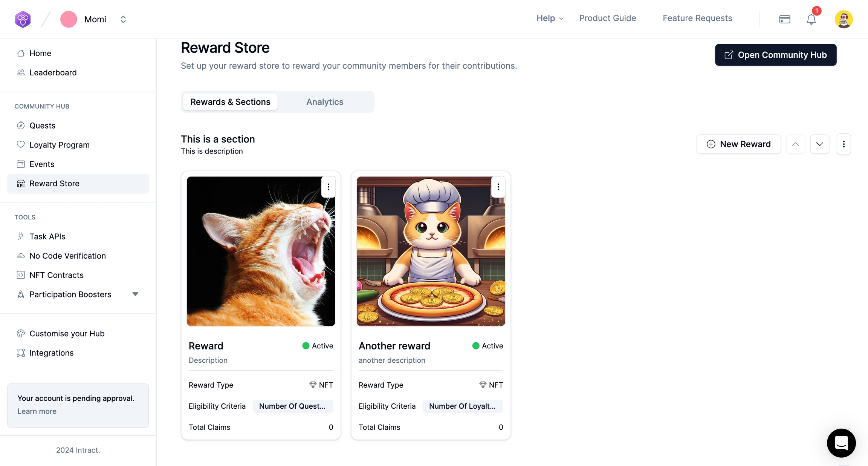Open the notifications bell

point(811,19)
